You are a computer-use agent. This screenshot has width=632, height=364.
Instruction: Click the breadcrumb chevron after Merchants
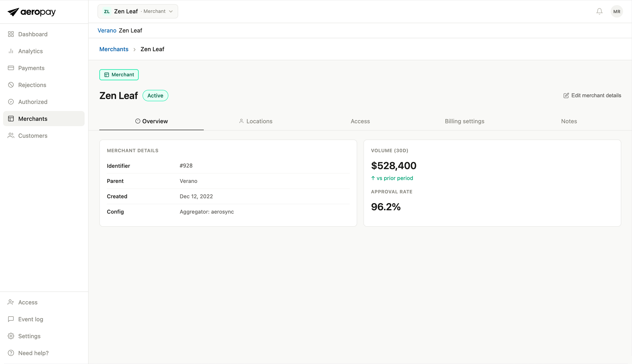pyautogui.click(x=134, y=49)
